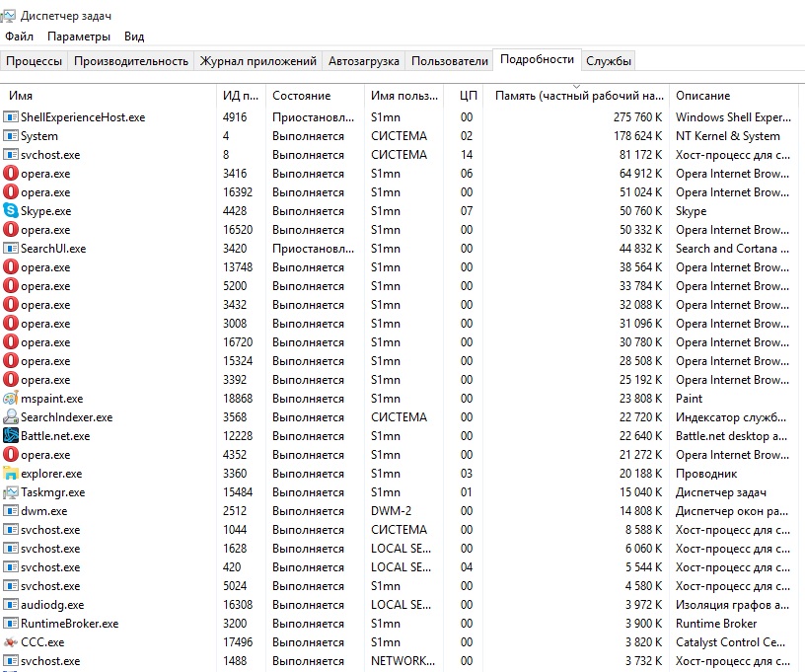Click the Runtime Broker description text

(x=716, y=624)
